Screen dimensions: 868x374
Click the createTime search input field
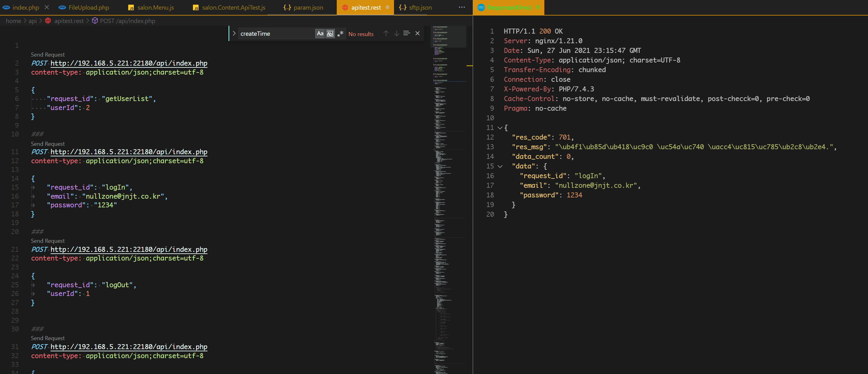tap(276, 34)
